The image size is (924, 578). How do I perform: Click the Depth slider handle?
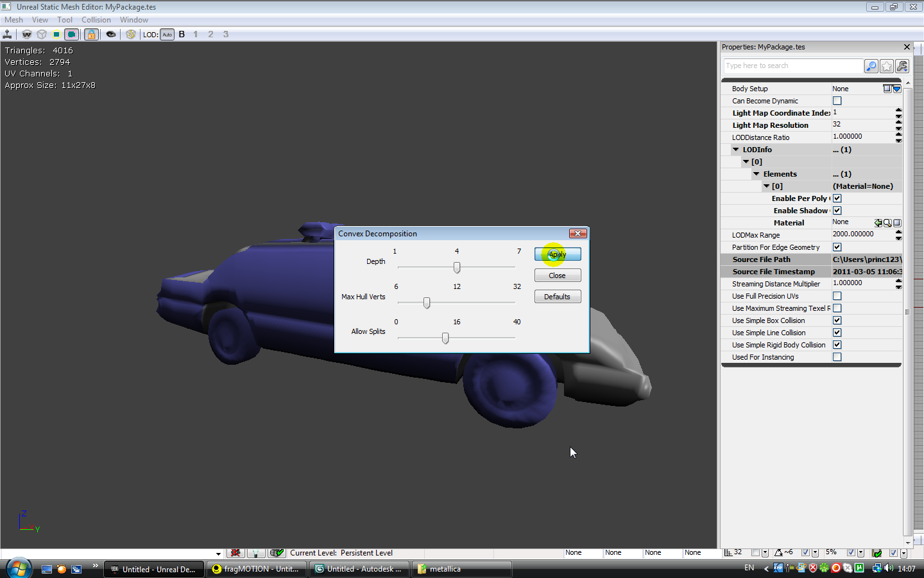point(457,267)
